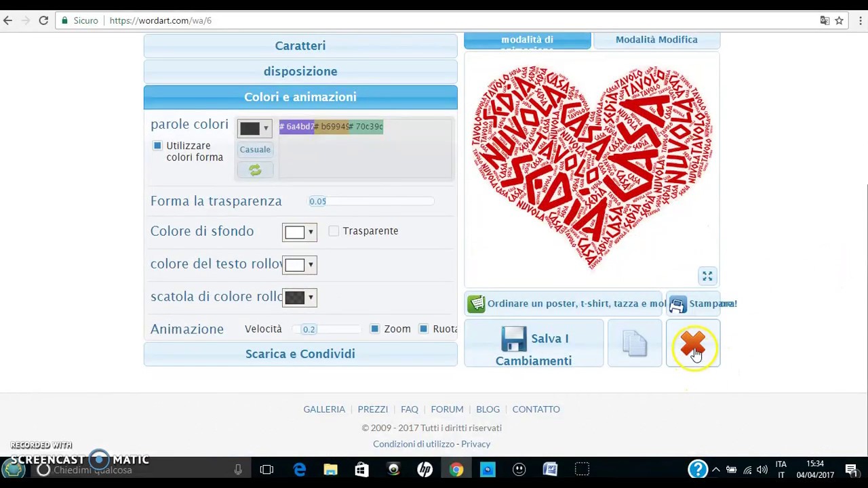Reload the page with refresh icon
The width and height of the screenshot is (868, 488).
(43, 20)
